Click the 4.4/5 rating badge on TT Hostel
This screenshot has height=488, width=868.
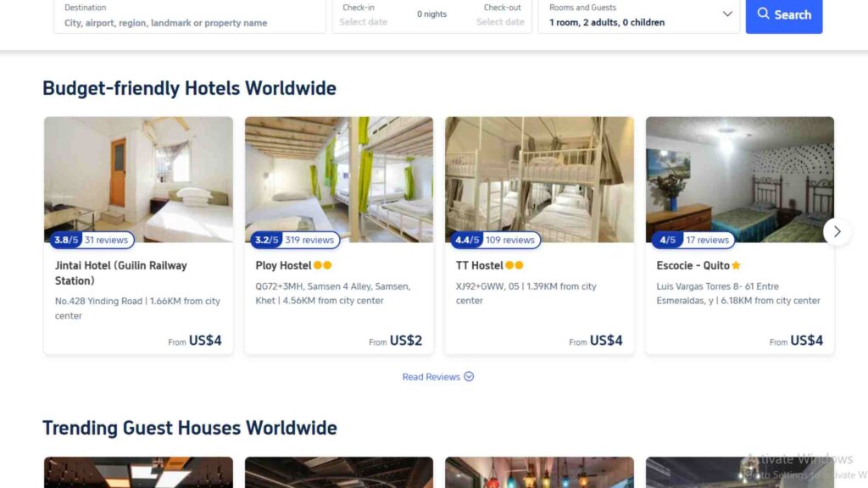pos(467,240)
